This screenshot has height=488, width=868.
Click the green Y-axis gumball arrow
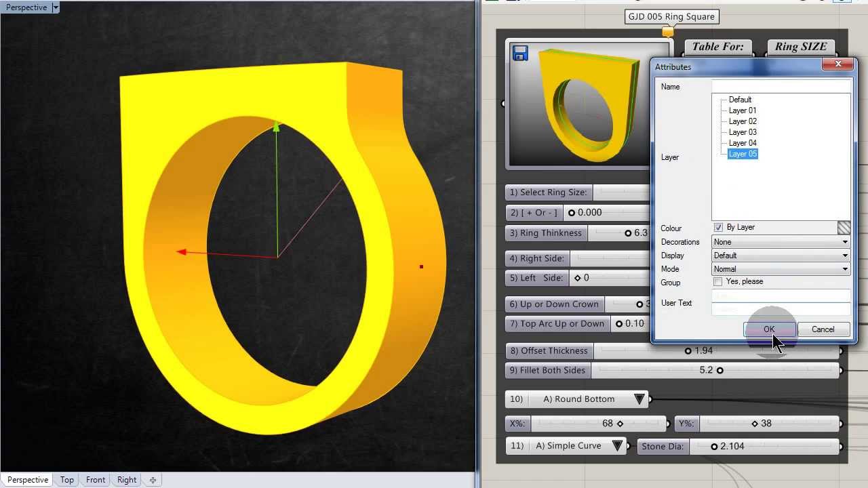point(276,127)
